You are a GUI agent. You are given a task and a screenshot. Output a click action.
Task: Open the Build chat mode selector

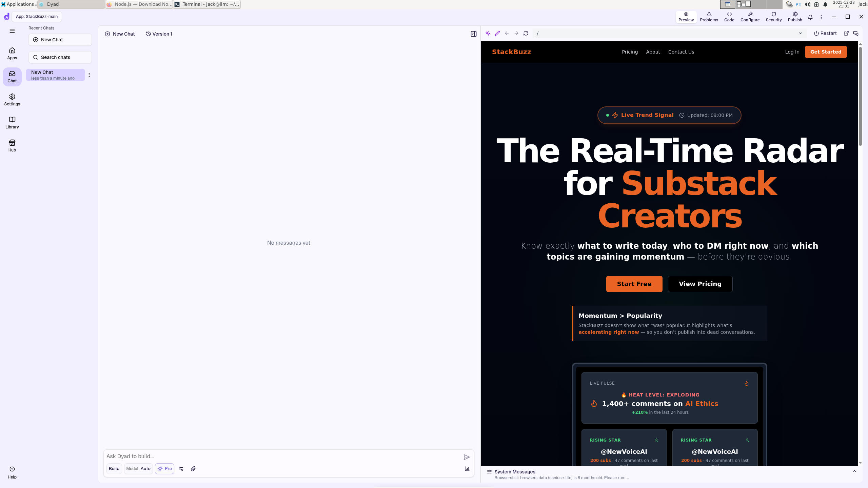coord(114,469)
